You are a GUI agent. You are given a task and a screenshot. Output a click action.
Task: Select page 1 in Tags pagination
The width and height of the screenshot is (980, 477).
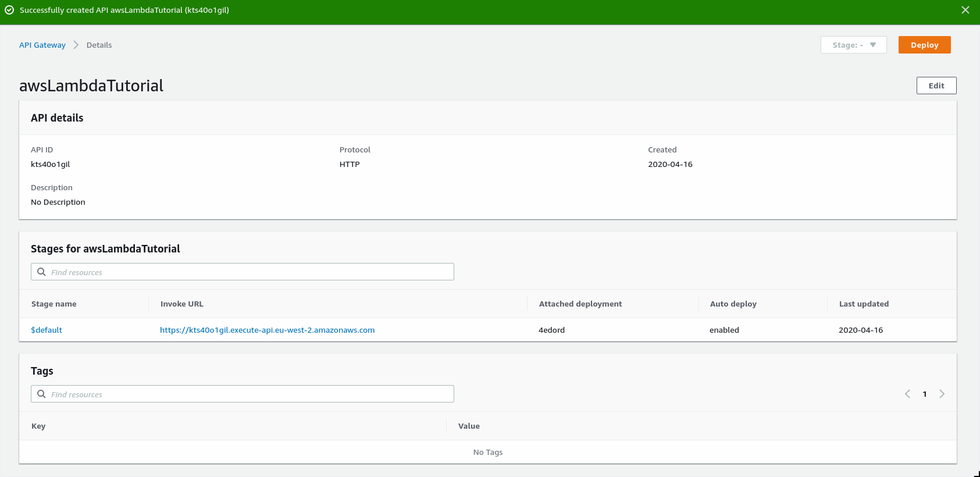pos(925,394)
